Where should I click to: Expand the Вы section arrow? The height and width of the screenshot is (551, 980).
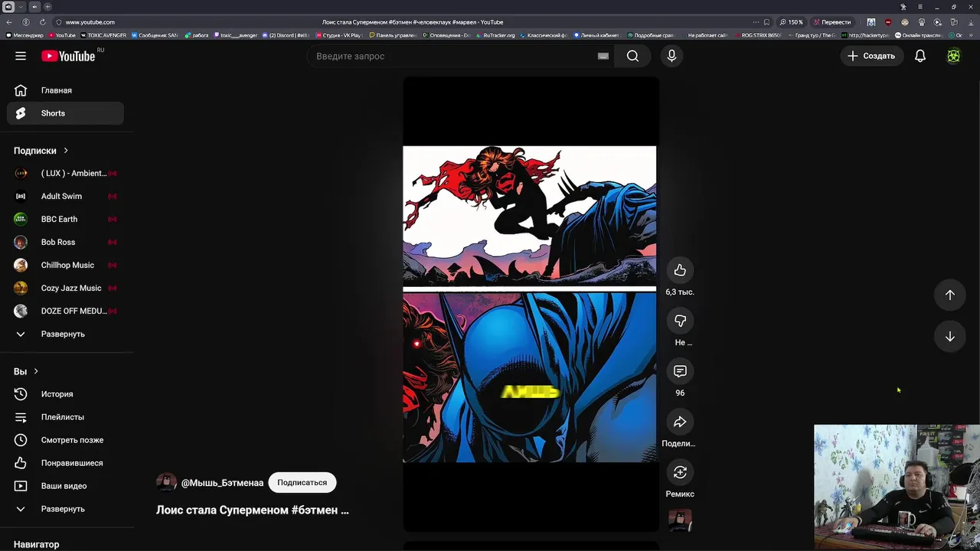pyautogui.click(x=35, y=371)
